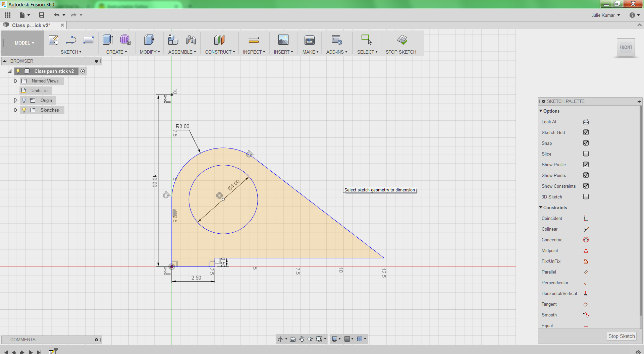Enable the Slice checkbox
Viewport: 644px width, 354px height.
click(x=586, y=154)
